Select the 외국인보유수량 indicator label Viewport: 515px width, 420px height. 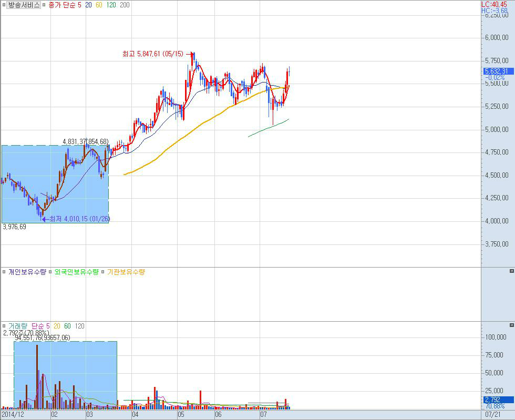[77, 272]
